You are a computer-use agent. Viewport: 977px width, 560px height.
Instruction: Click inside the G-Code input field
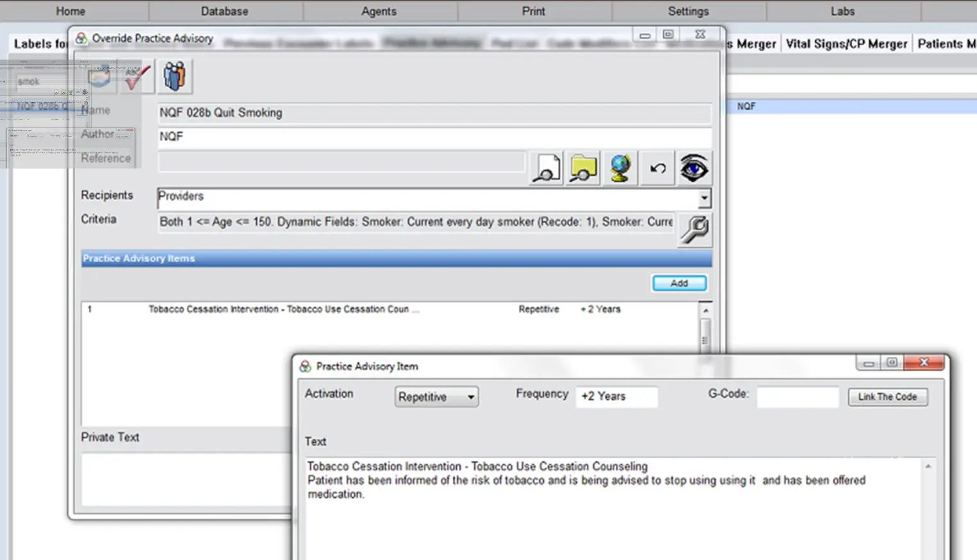point(797,397)
